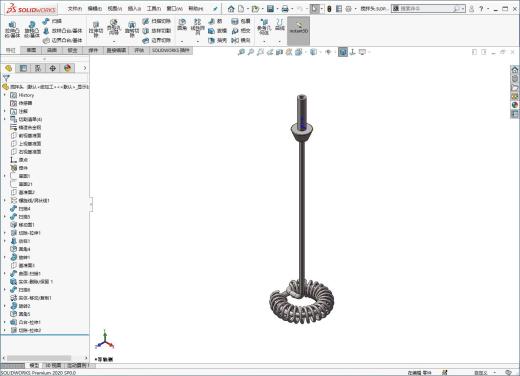Click the Fillet tool

182,25
